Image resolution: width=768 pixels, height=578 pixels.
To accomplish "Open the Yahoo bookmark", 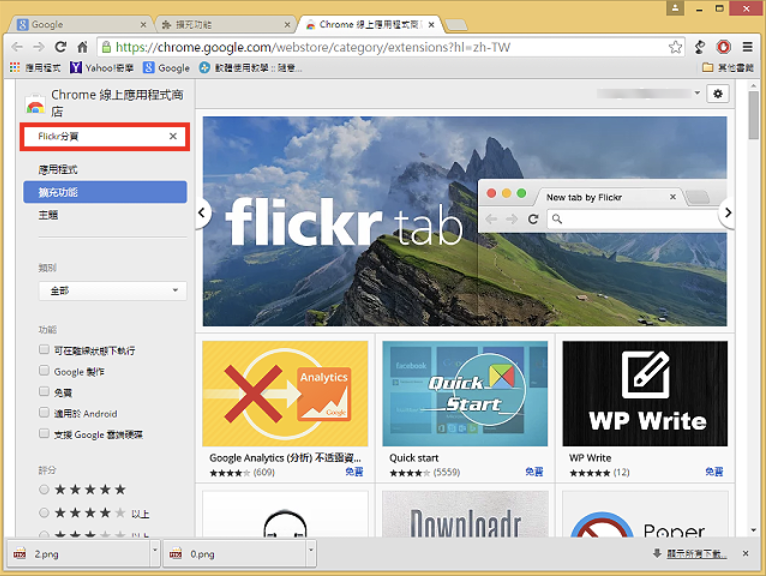I will click(x=102, y=68).
